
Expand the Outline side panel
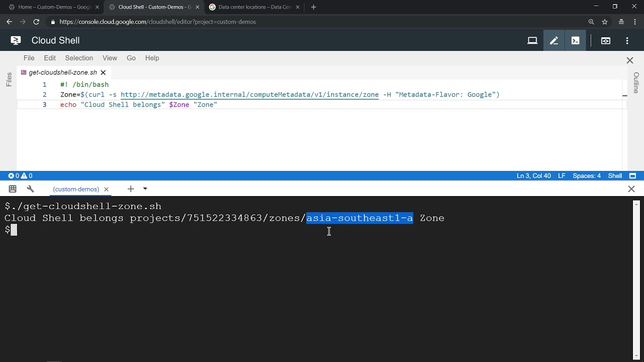pyautogui.click(x=636, y=82)
